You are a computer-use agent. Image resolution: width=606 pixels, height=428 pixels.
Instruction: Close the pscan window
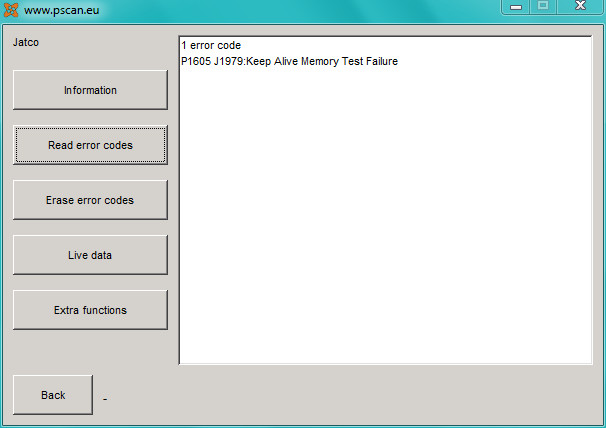580,6
